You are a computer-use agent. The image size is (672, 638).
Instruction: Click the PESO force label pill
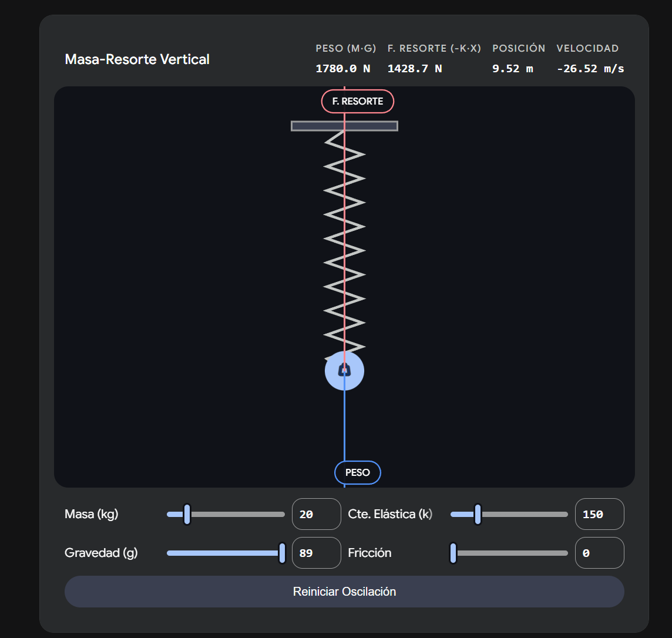pos(357,472)
